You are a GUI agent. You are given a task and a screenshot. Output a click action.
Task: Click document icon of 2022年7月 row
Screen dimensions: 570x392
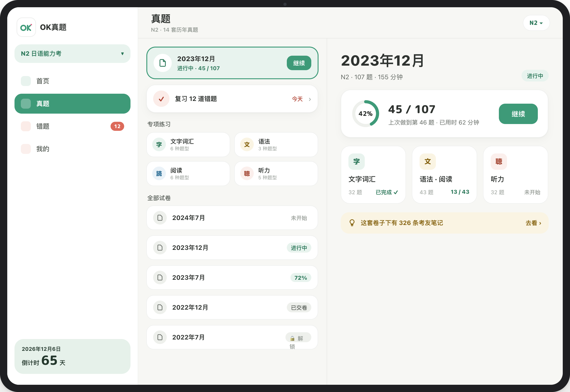click(160, 337)
